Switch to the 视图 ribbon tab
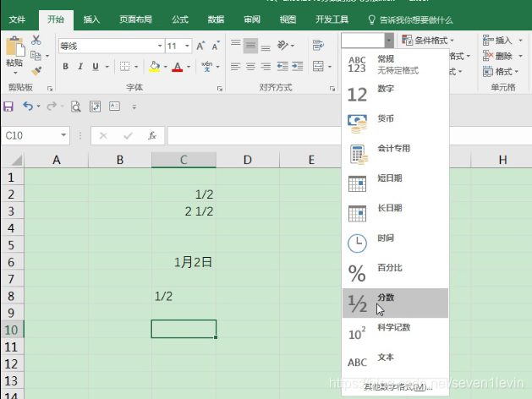Image resolution: width=532 pixels, height=399 pixels. 288,19
